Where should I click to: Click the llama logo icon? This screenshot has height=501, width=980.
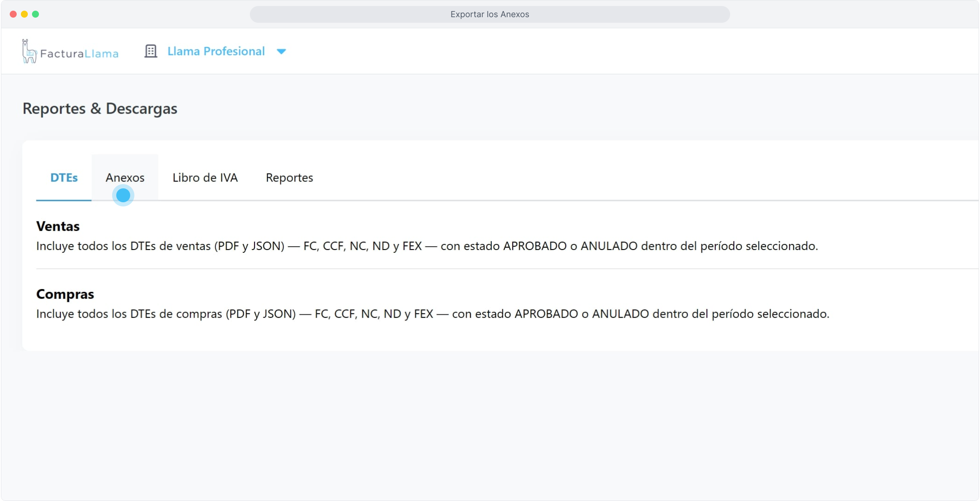click(x=29, y=51)
